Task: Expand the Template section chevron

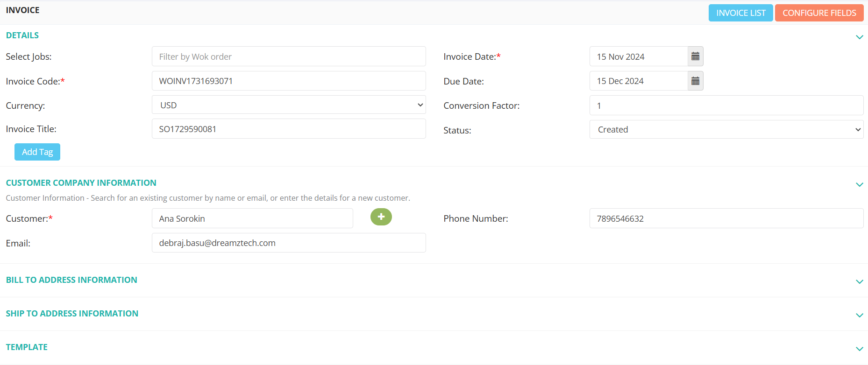Action: [859, 349]
